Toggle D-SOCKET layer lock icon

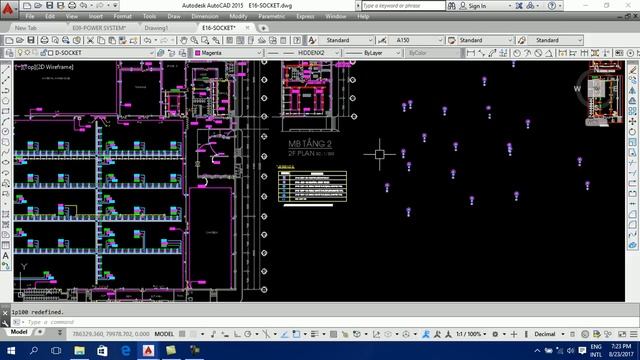tap(44, 53)
